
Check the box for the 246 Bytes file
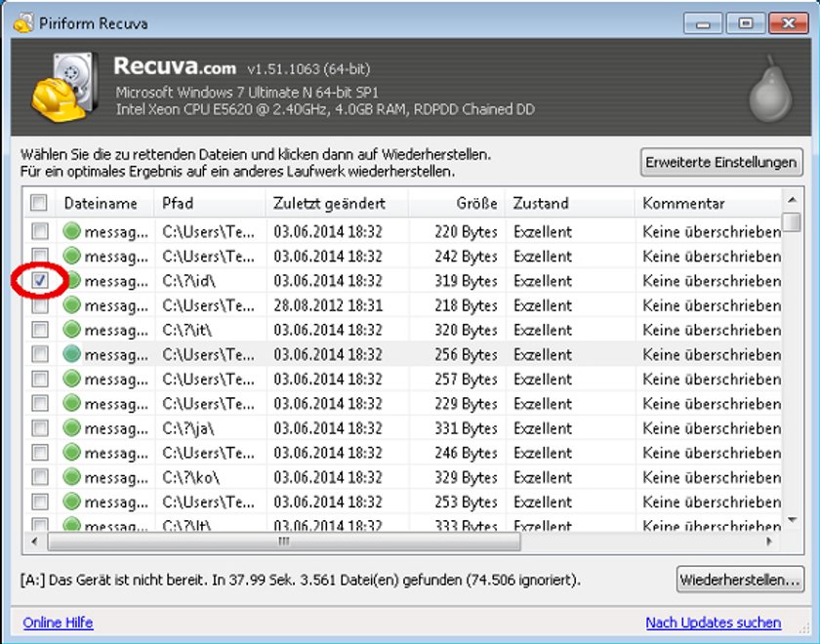tap(40, 452)
